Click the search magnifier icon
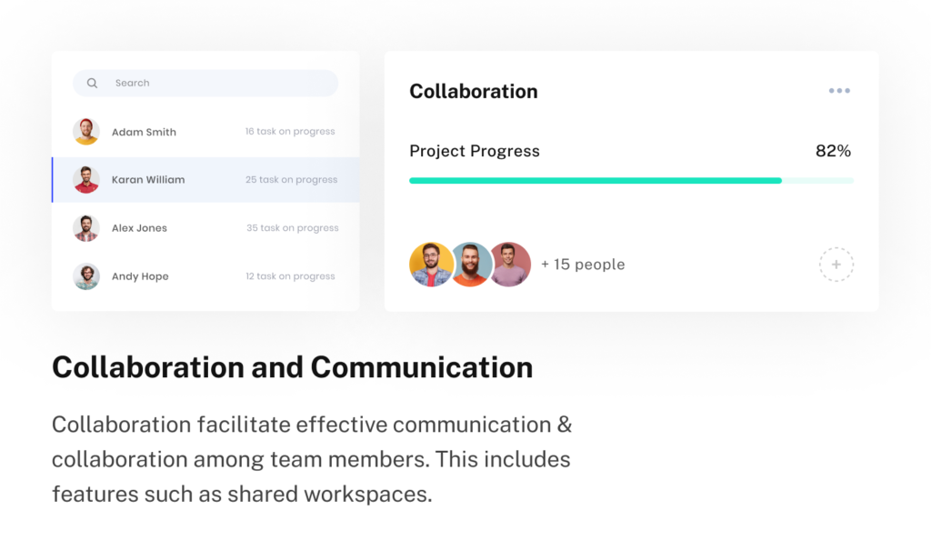 click(x=92, y=83)
